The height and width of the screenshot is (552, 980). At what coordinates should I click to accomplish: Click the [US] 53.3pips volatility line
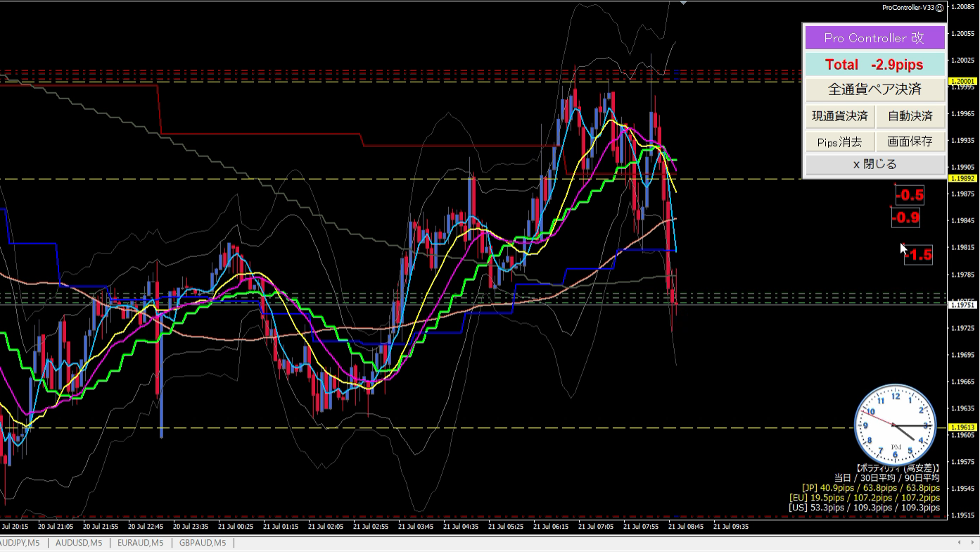[865, 507]
